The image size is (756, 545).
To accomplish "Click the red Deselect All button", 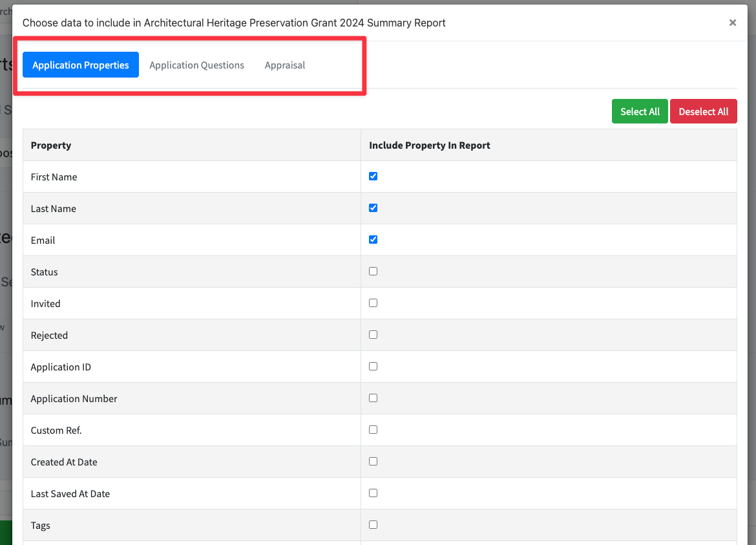I will point(703,111).
